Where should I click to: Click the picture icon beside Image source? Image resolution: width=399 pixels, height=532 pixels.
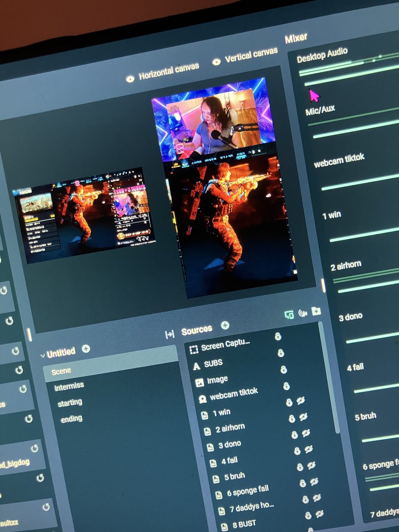click(199, 382)
